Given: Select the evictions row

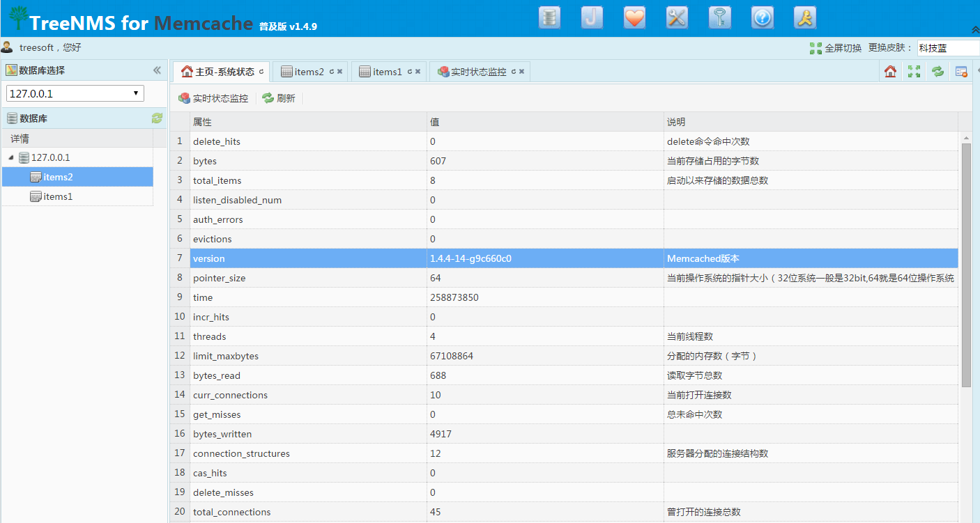Looking at the screenshot, I should 565,239.
